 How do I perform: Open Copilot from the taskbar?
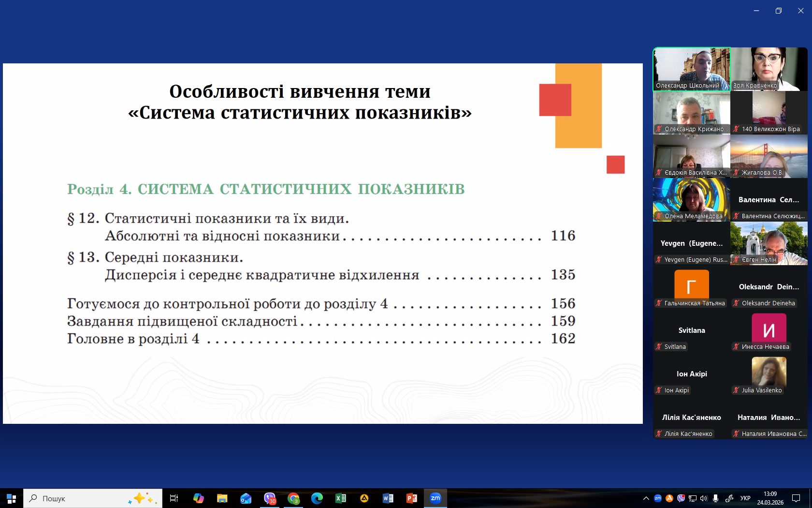[199, 498]
